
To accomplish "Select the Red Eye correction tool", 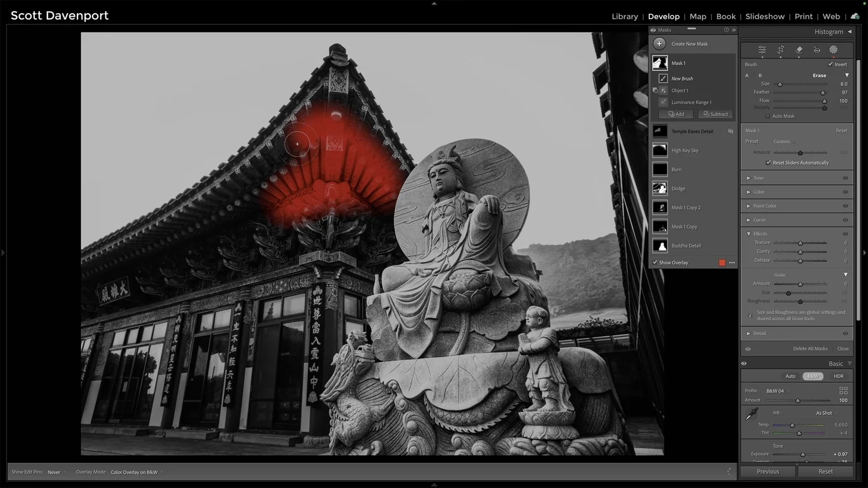I will click(x=817, y=50).
